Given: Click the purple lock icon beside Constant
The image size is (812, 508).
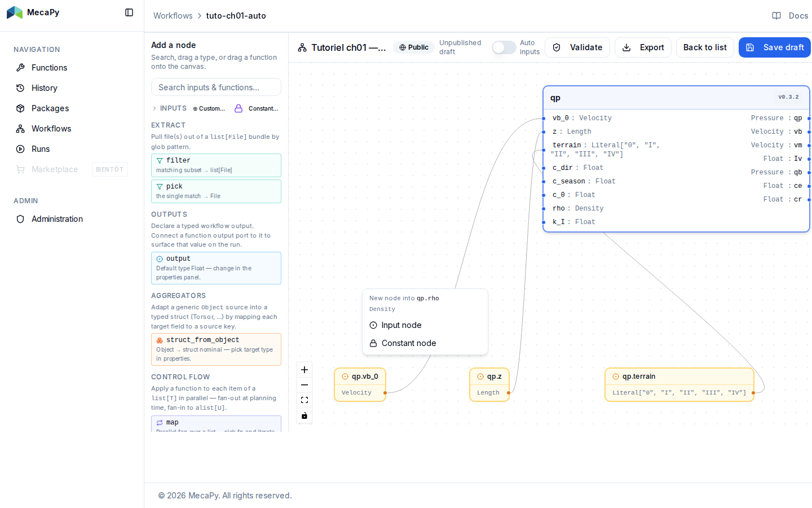Looking at the screenshot, I should tap(239, 108).
